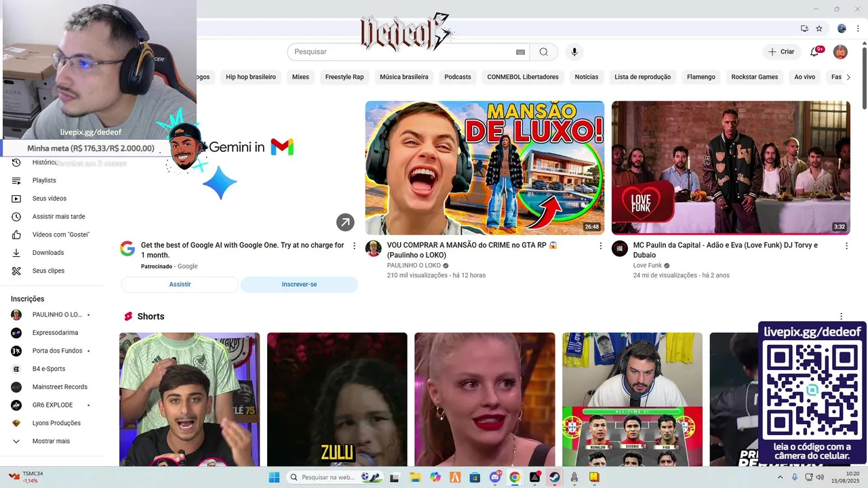The image size is (868, 488).
Task: Open Copilot from the taskbar
Action: pos(435,477)
